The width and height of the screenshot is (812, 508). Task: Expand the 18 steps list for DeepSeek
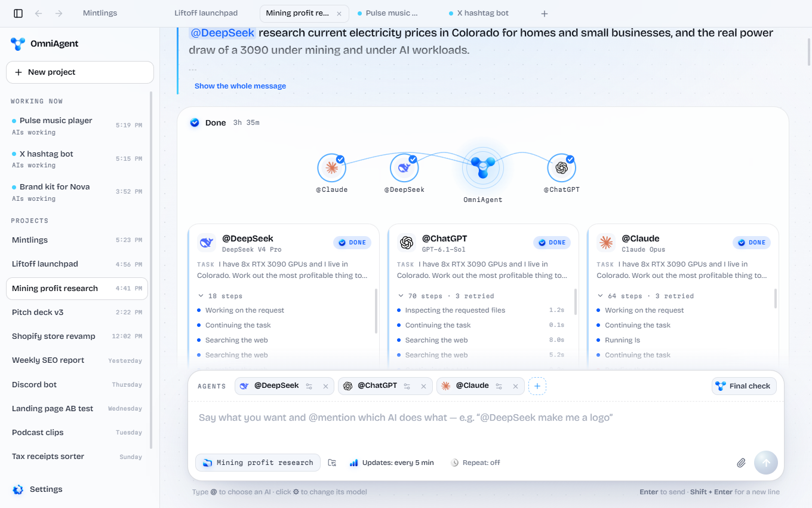click(x=220, y=296)
